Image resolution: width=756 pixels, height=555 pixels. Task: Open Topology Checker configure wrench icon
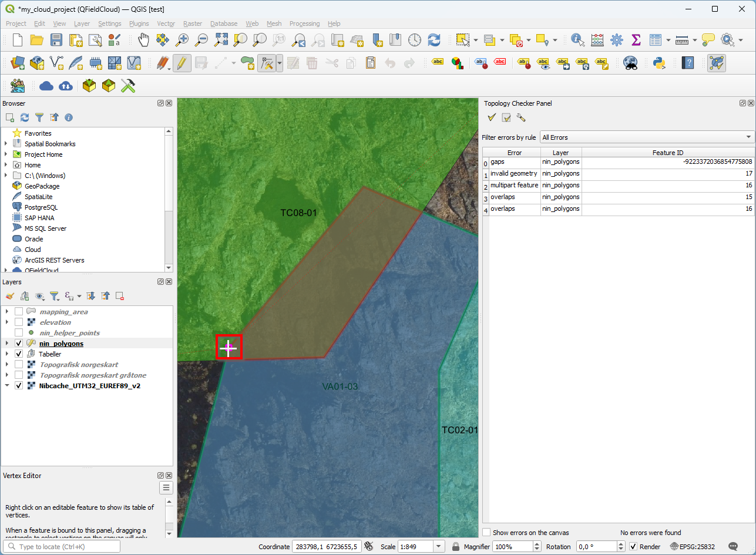[520, 117]
